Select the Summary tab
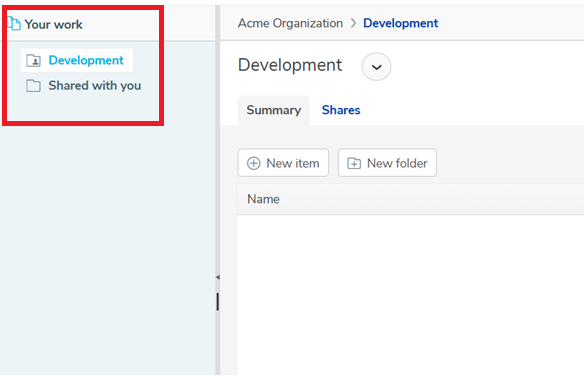The width and height of the screenshot is (584, 376). pyautogui.click(x=274, y=110)
